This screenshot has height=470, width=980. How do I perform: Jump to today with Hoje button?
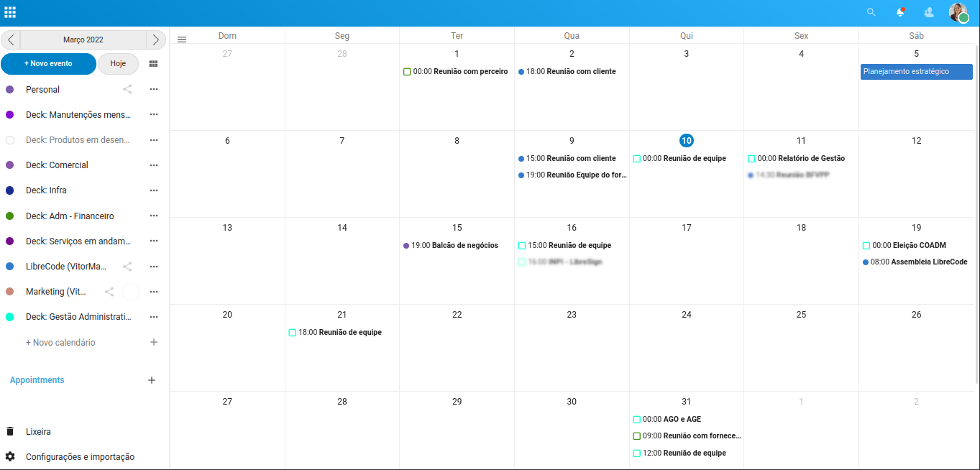(x=118, y=64)
